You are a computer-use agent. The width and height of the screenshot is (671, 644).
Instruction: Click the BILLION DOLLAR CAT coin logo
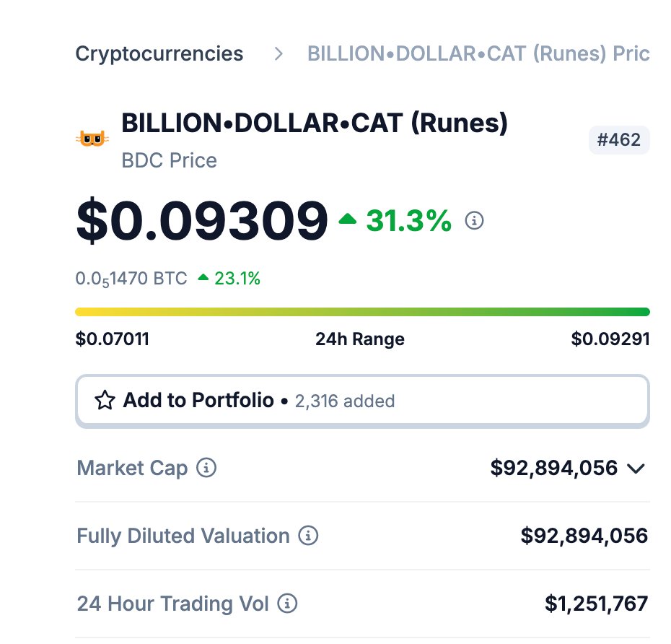(x=92, y=139)
